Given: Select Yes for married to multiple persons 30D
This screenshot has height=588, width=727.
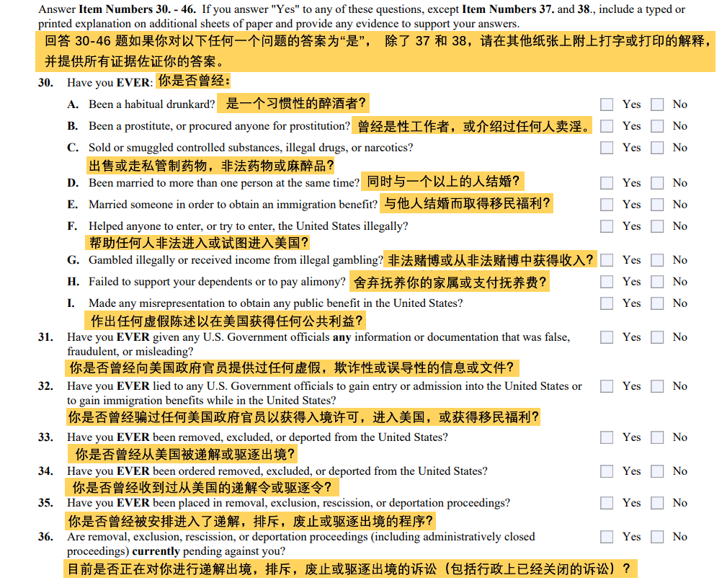Looking at the screenshot, I should tap(607, 183).
